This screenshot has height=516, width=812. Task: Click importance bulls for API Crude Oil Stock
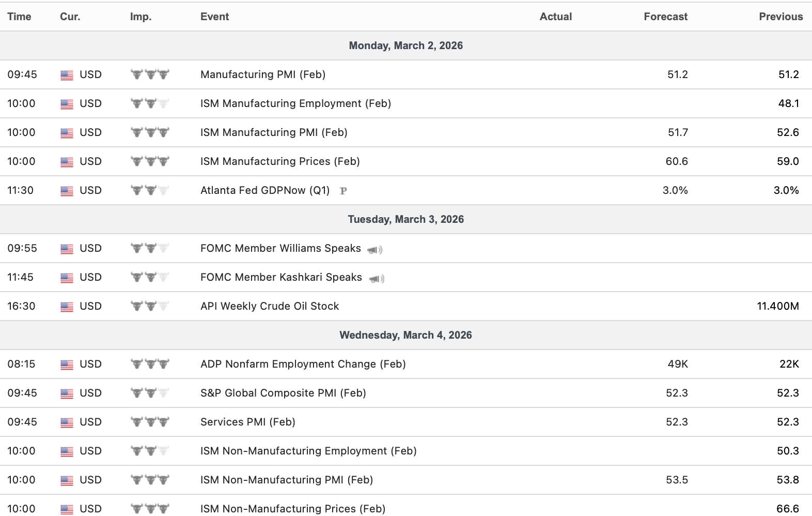coord(150,306)
